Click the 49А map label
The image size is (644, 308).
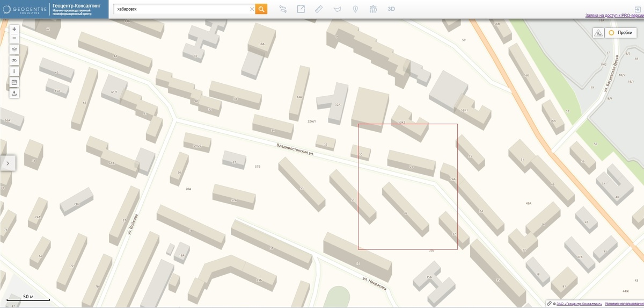pyautogui.click(x=528, y=204)
